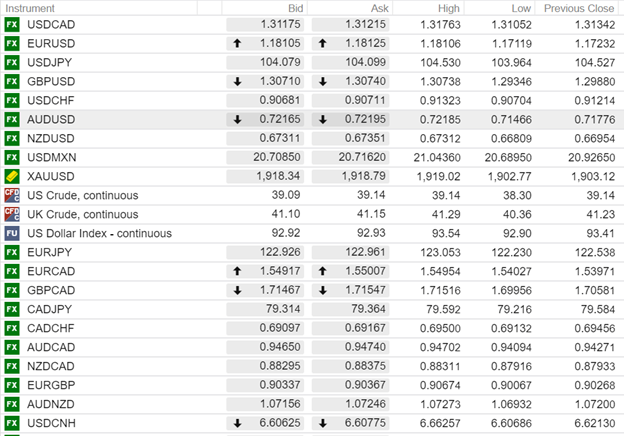Click the FX icon beside USDCNH
Image resolution: width=624 pixels, height=436 pixels.
pos(12,423)
